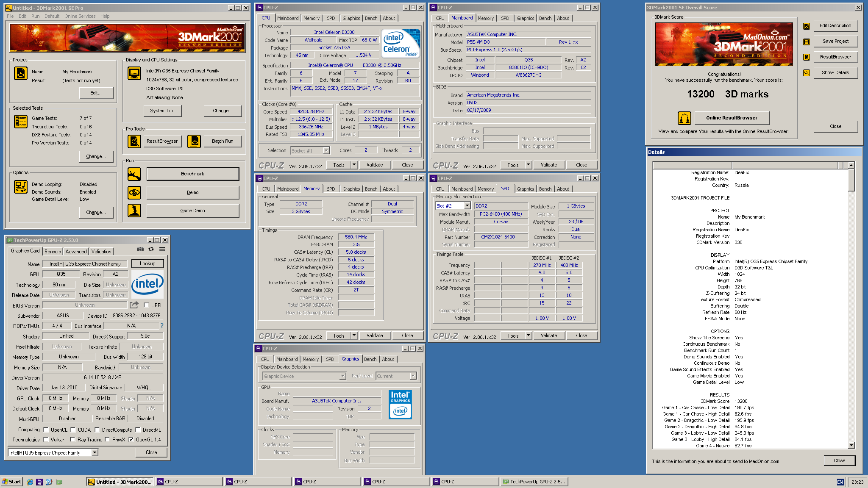Click the Details scrollbar up arrow
This screenshot has height=488, width=868.
coord(851,165)
